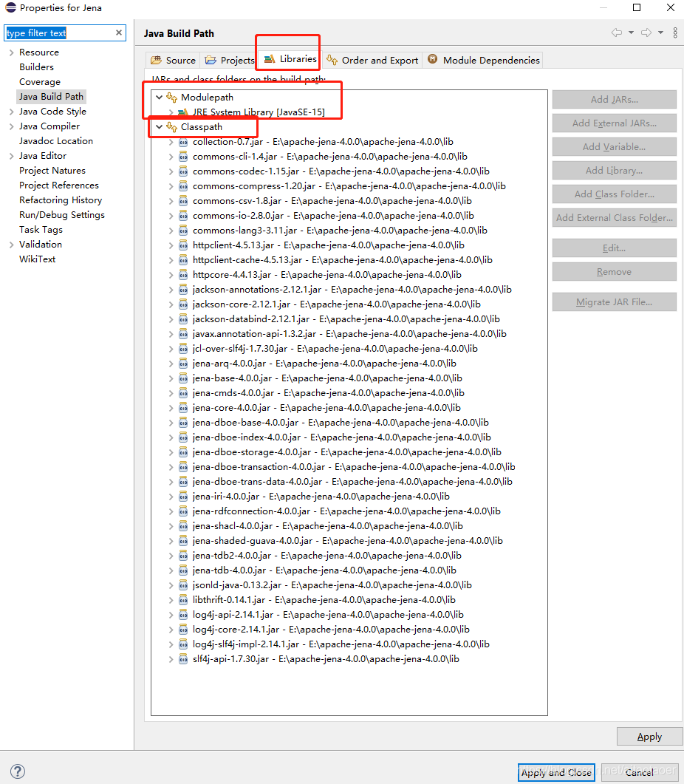Click the Edit button

(614, 248)
